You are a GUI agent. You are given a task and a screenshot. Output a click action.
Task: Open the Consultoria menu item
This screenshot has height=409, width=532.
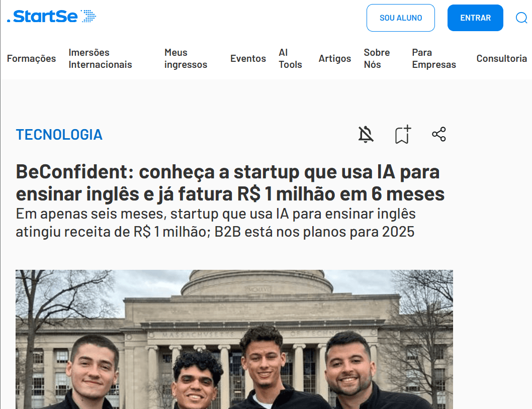pyautogui.click(x=501, y=59)
